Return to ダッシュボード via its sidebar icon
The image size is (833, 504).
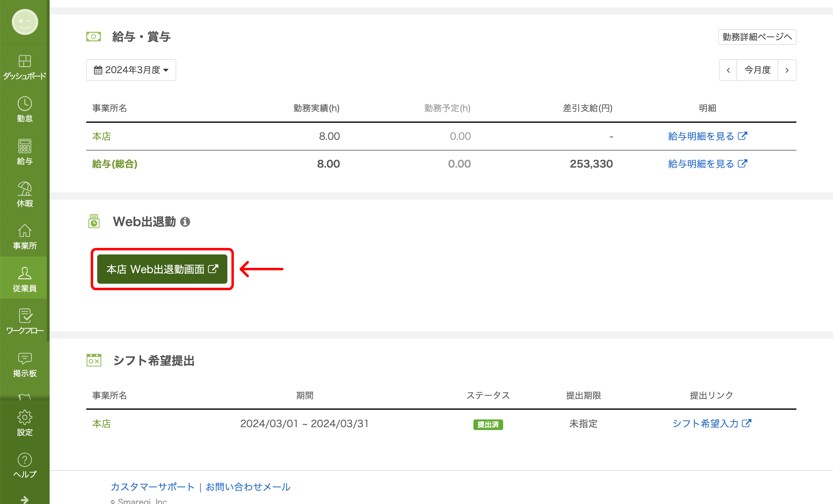pos(24,66)
